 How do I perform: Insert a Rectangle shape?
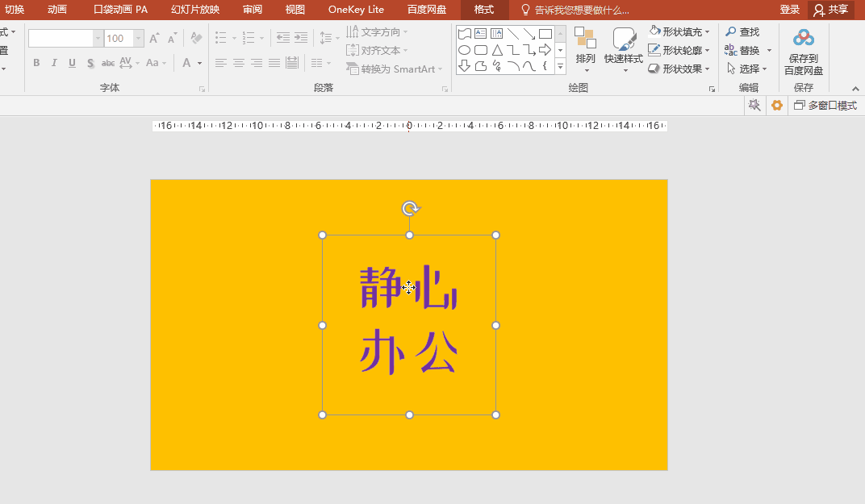point(545,33)
